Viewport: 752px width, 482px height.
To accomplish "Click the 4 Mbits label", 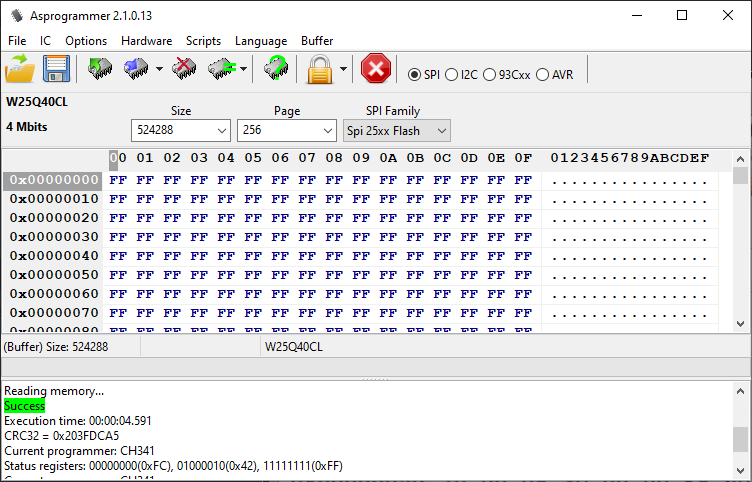I will pyautogui.click(x=27, y=127).
